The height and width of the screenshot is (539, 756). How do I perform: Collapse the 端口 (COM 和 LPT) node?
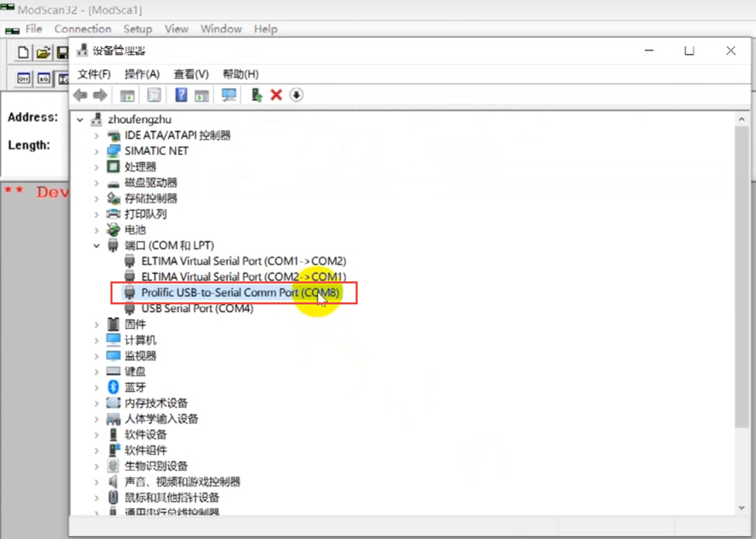tap(97, 246)
